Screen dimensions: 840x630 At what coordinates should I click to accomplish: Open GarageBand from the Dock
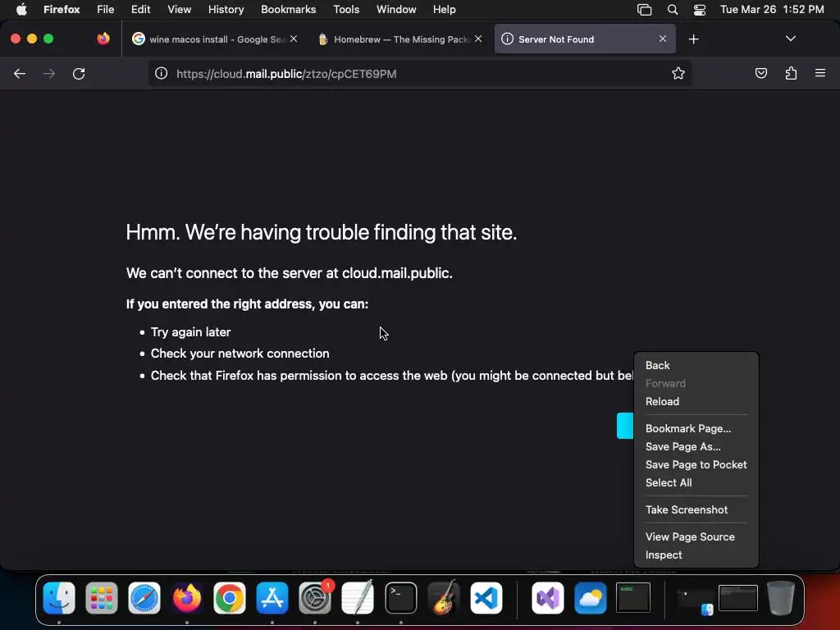[444, 597]
